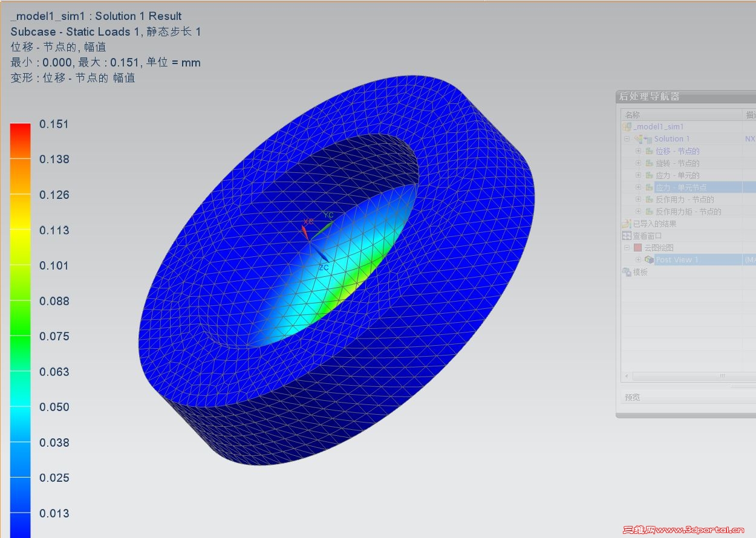The width and height of the screenshot is (756, 538).
Task: Select 反作用力 - 节点的 in navigator
Action: click(685, 199)
